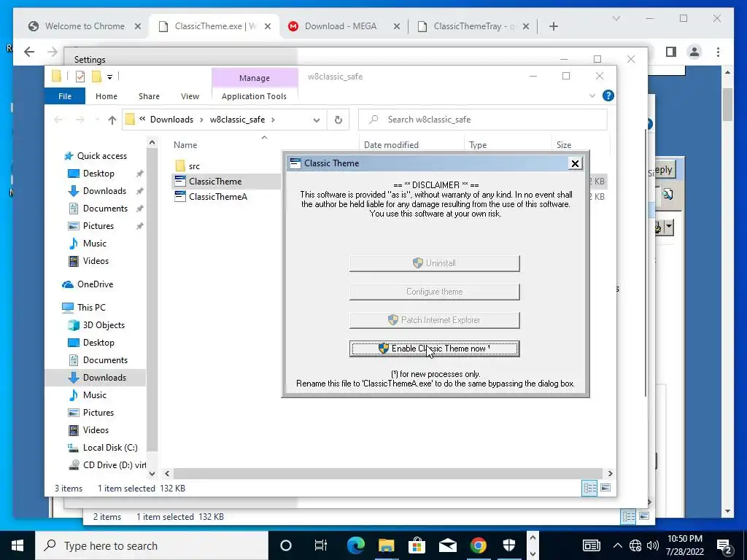Sort by Type column header
The image size is (747, 560).
point(478,145)
